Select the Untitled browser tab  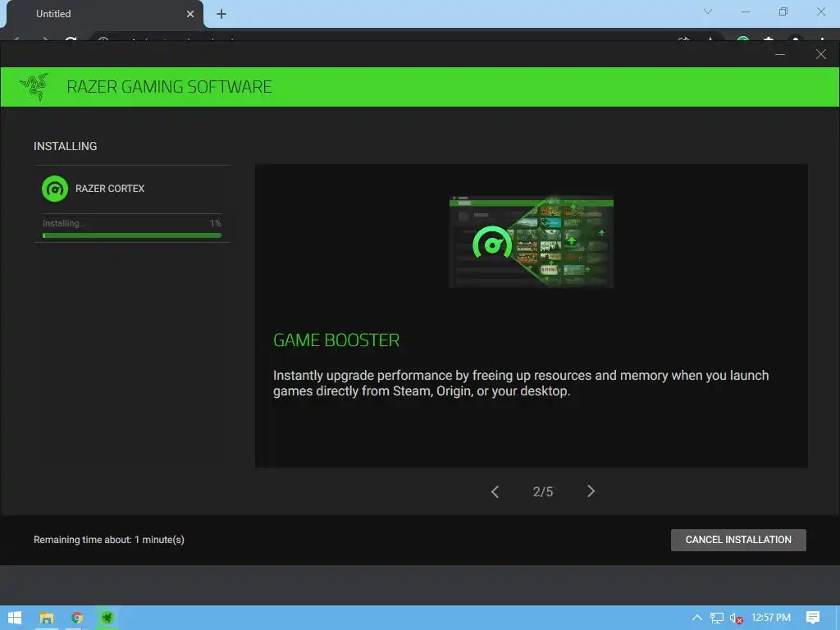(x=104, y=14)
